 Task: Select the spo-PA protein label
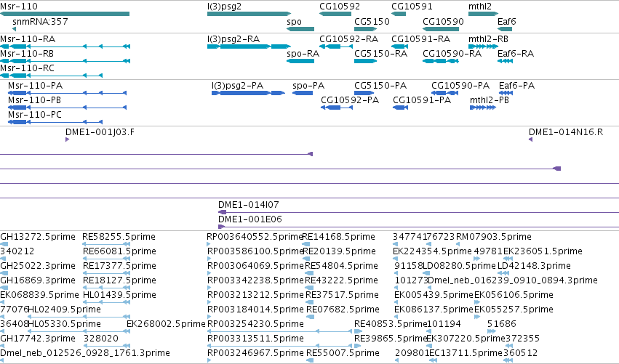click(x=308, y=86)
